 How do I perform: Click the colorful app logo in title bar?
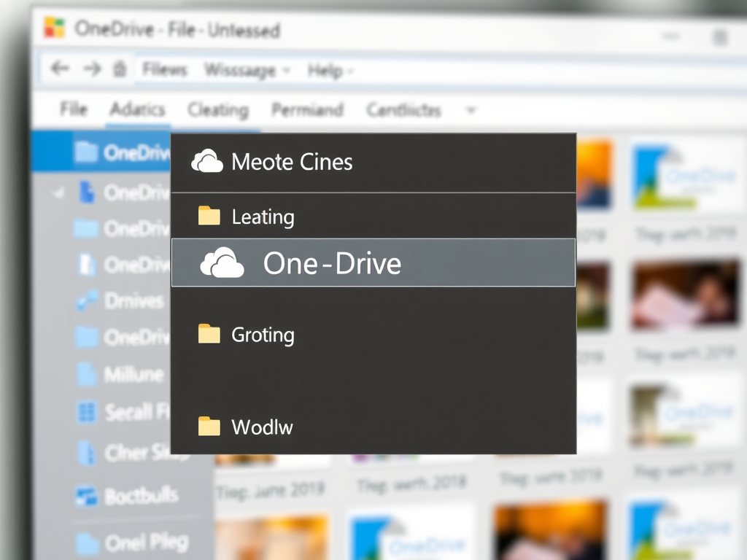[x=54, y=28]
